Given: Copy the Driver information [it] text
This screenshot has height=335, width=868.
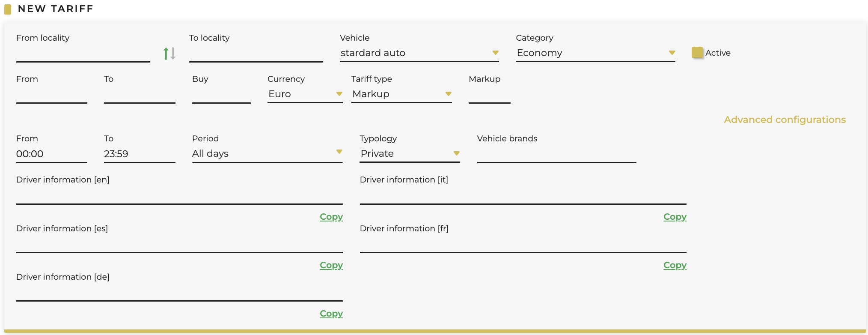Looking at the screenshot, I should [675, 217].
